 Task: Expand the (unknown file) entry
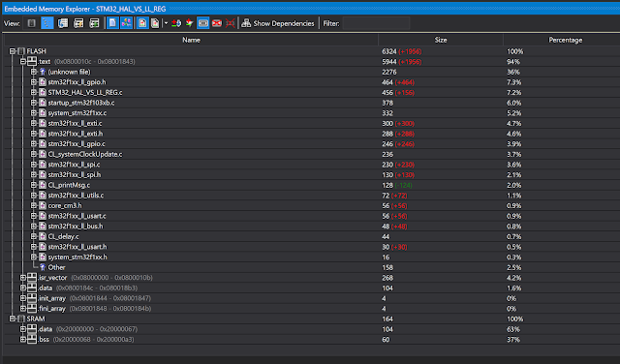[x=34, y=72]
